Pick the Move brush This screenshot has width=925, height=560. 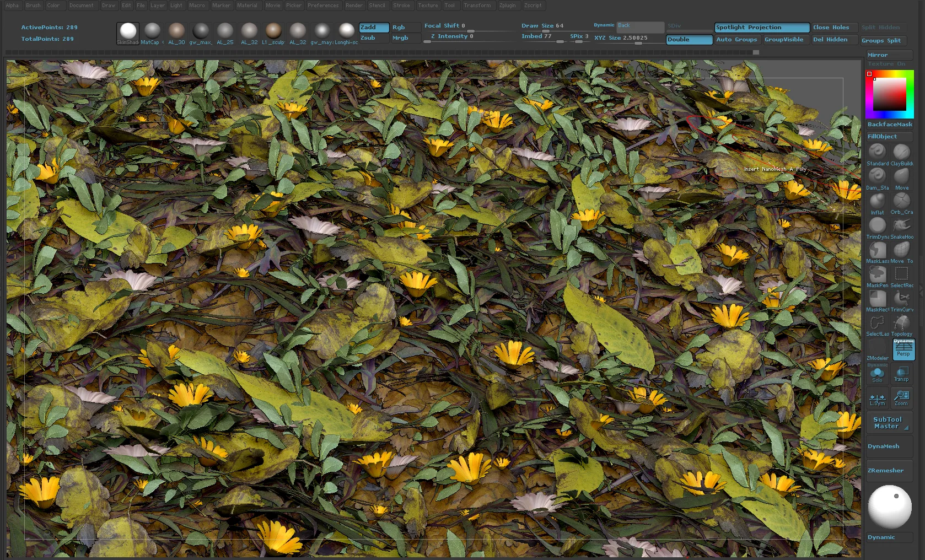click(902, 176)
